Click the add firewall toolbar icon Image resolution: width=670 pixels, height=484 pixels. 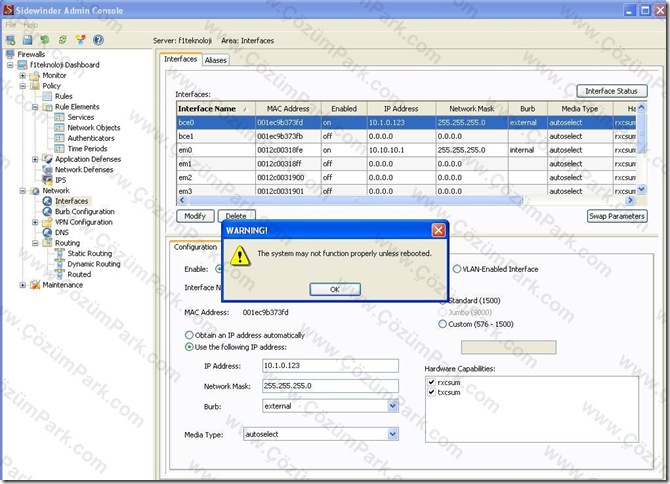click(x=11, y=40)
